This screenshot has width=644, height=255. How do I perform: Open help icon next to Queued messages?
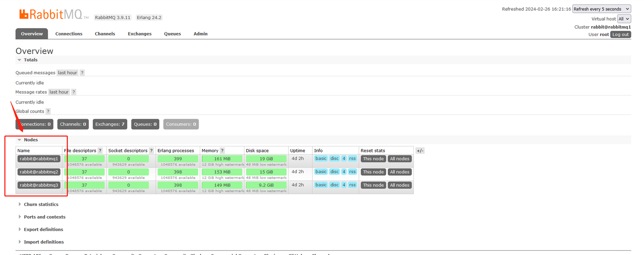tap(82, 73)
